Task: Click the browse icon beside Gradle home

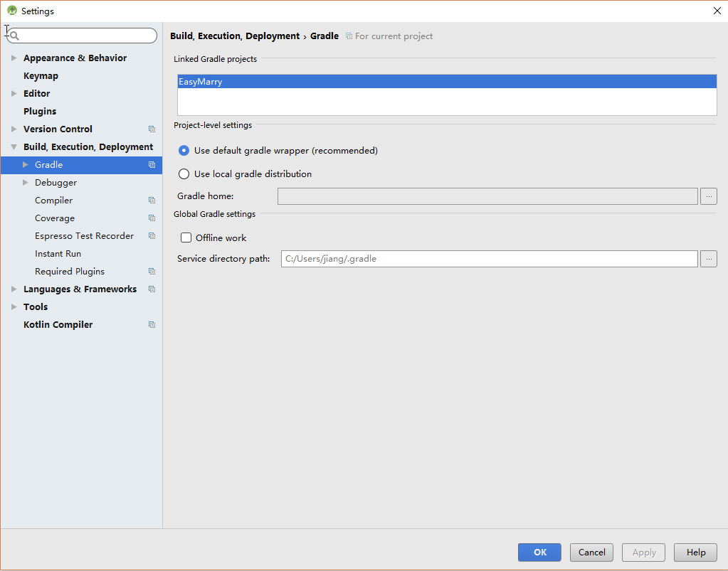Action: coord(708,196)
